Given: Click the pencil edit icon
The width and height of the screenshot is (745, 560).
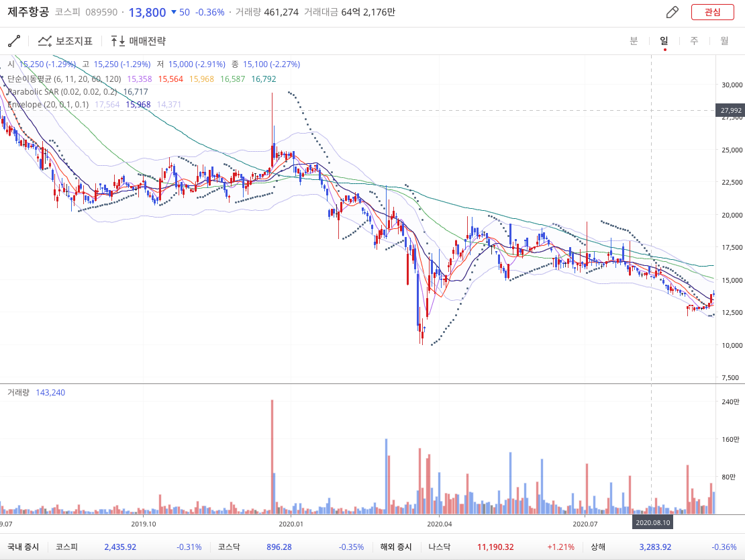Looking at the screenshot, I should 672,12.
